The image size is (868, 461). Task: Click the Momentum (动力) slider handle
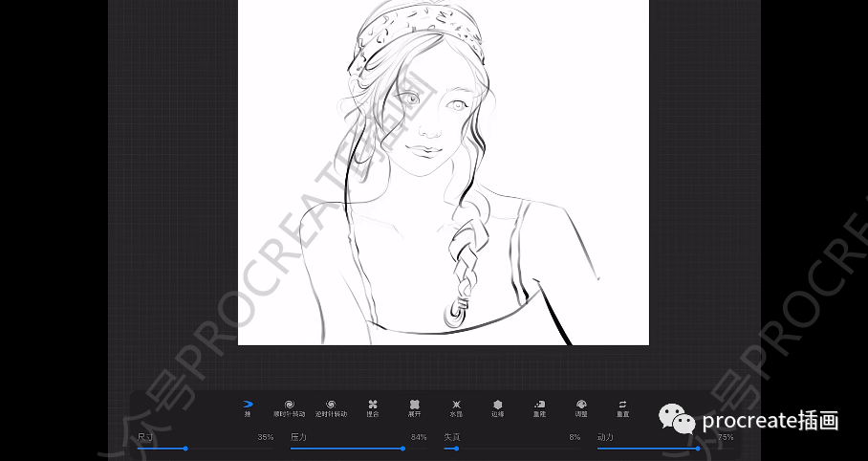[x=698, y=448]
